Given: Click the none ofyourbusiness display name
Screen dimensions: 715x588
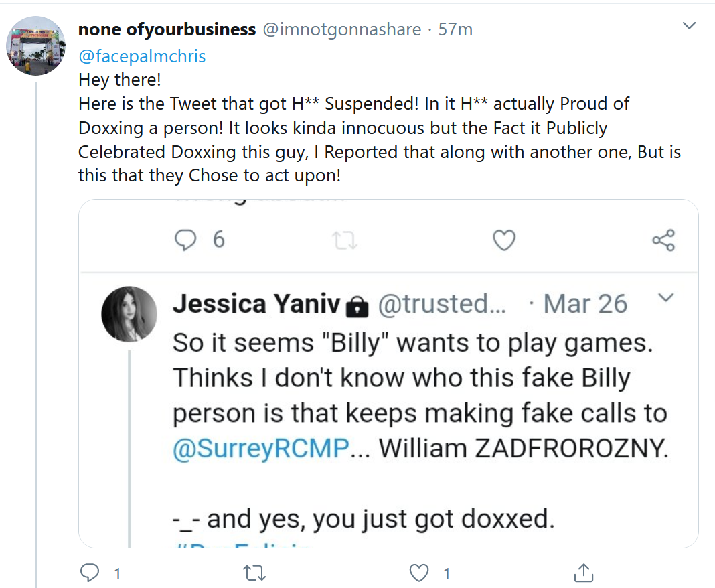Looking at the screenshot, I should click(167, 29).
